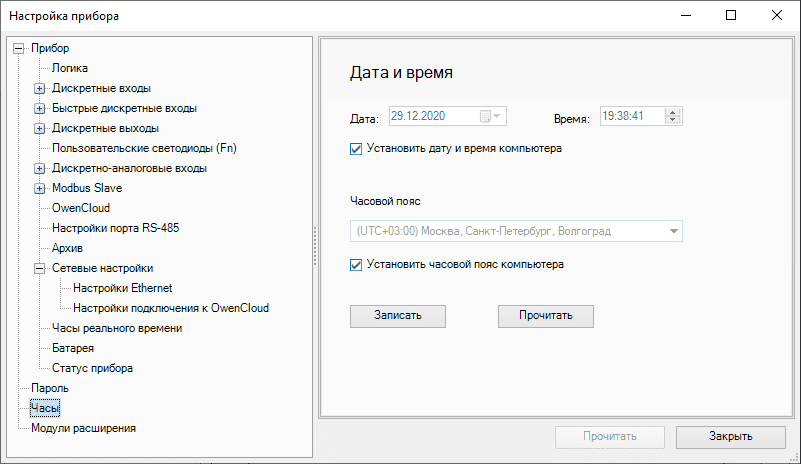Click the 'Записать' button

397,316
